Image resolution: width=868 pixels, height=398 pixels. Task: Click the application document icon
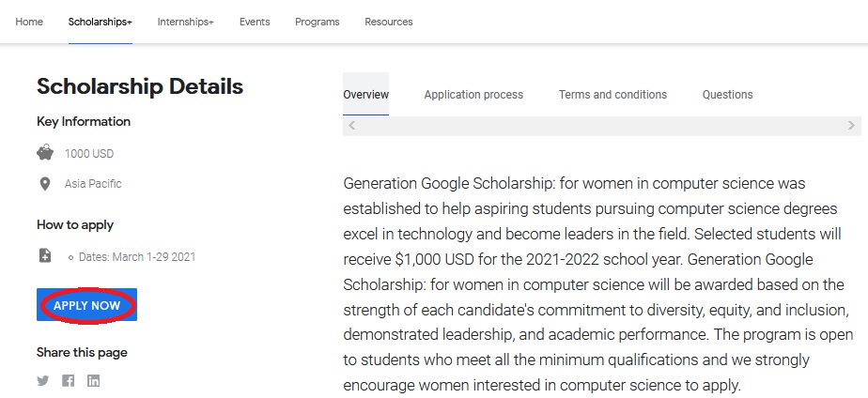click(45, 255)
